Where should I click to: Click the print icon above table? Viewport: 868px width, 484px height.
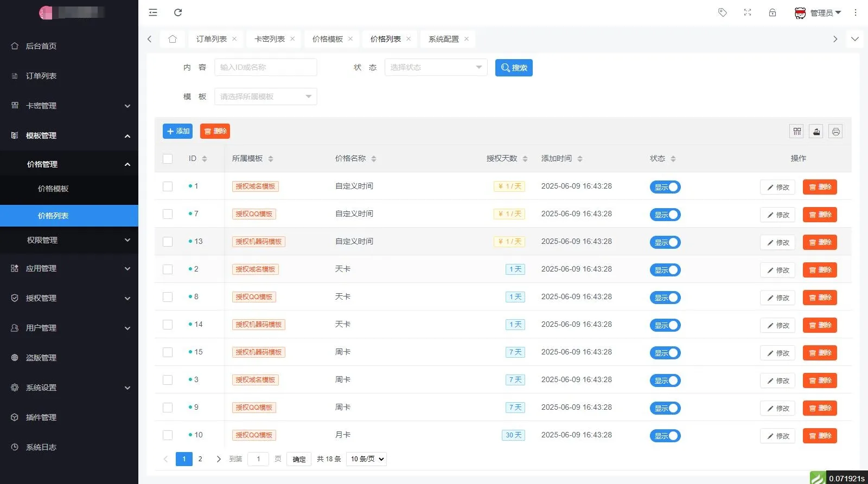coord(835,132)
